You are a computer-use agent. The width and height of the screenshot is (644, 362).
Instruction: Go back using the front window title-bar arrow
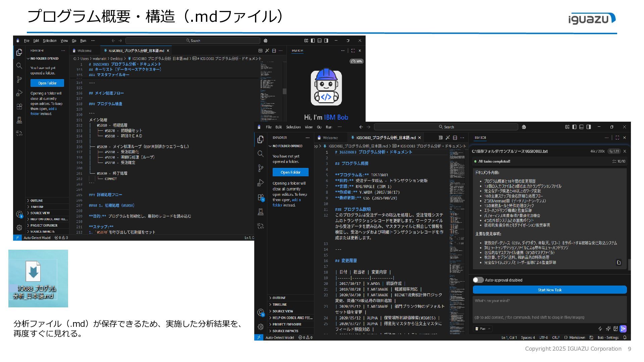coord(361,127)
